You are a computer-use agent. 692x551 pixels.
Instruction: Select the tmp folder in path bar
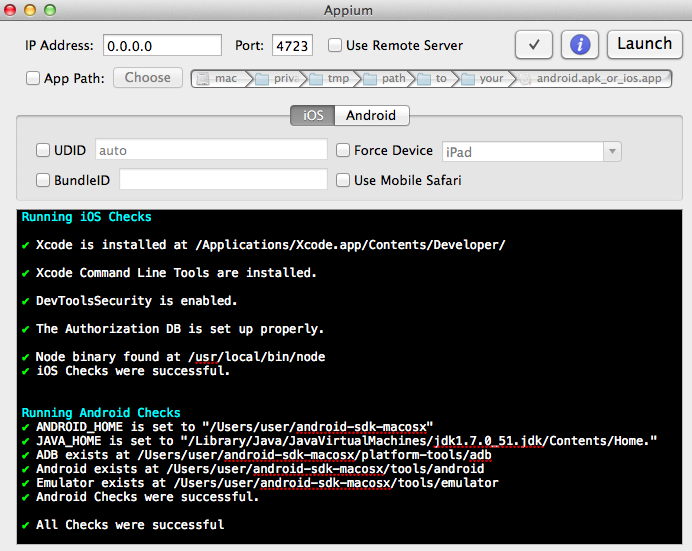(332, 79)
